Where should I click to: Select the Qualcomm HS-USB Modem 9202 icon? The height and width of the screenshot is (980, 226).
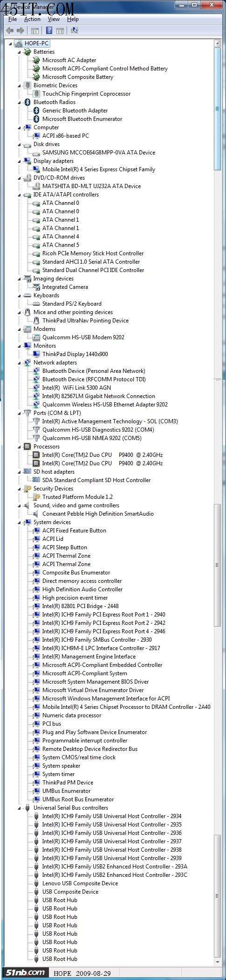click(x=37, y=337)
